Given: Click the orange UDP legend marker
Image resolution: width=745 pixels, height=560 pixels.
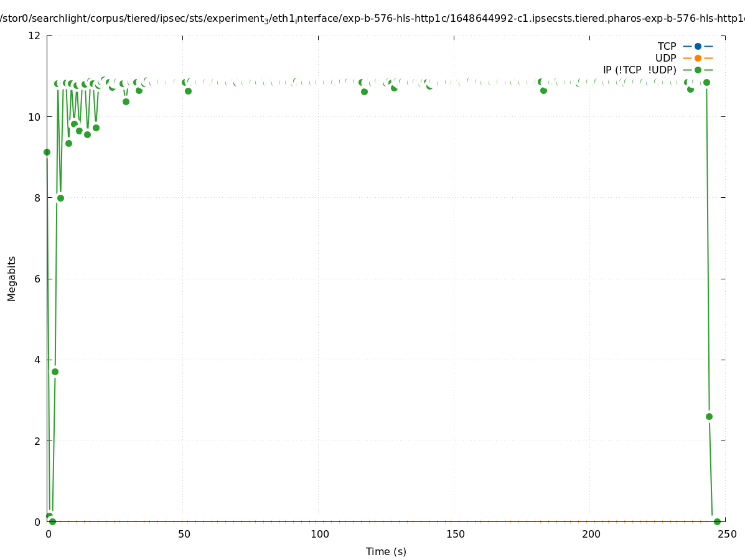Looking at the screenshot, I should click(698, 58).
